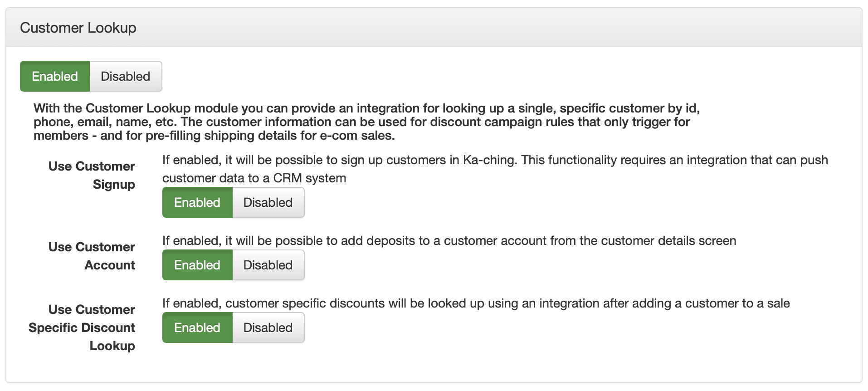Screen dimensions: 868x391
Task: Click the 'Ka-ching' product name text
Action: click(490, 160)
